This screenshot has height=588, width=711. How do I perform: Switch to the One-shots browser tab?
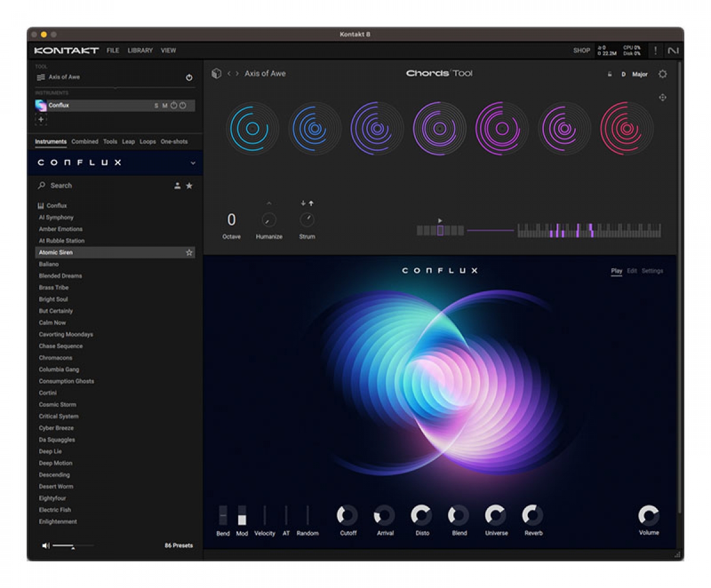coord(174,142)
